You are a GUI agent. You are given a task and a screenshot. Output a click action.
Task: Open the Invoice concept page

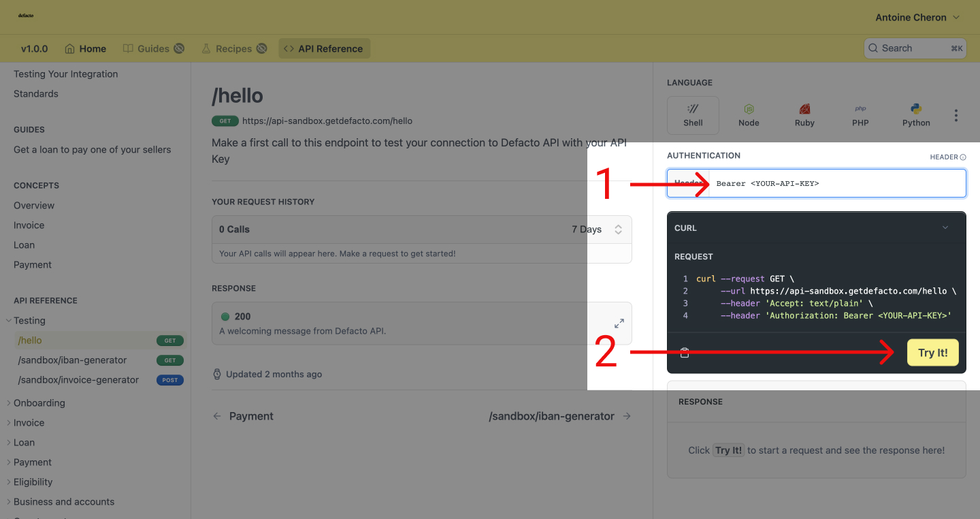point(29,225)
